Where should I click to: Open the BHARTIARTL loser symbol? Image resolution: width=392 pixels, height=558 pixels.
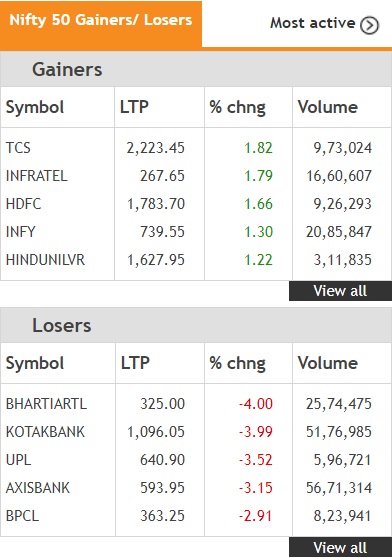point(46,404)
